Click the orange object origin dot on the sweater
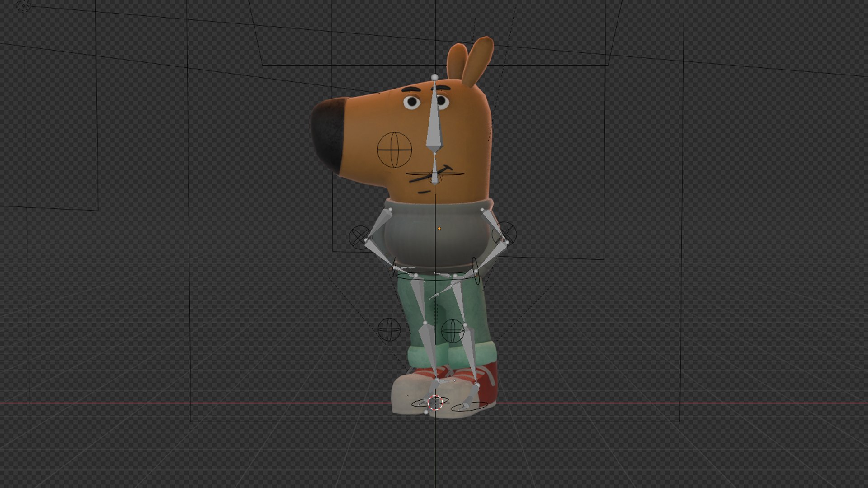Screen dimensions: 868x488 click(439, 229)
